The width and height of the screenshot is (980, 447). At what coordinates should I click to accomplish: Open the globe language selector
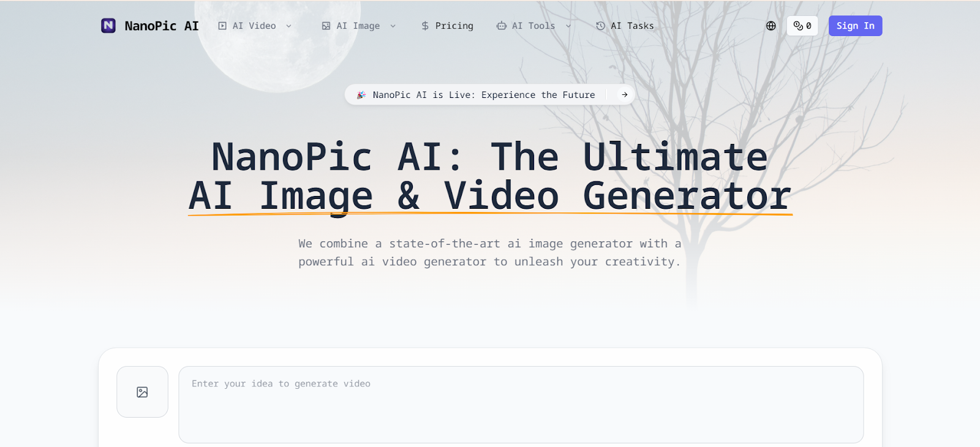771,26
